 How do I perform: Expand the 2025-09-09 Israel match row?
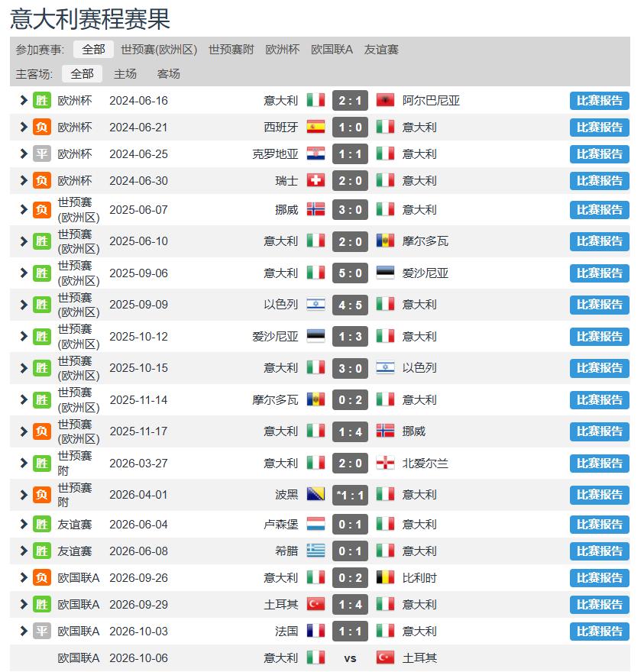tap(24, 305)
